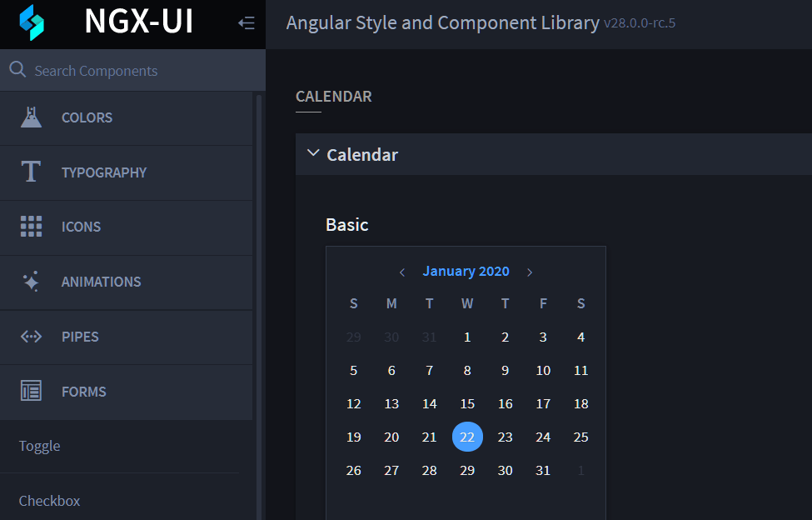Select January 15 in the calendar
Viewport: 812px width, 520px height.
pos(467,404)
